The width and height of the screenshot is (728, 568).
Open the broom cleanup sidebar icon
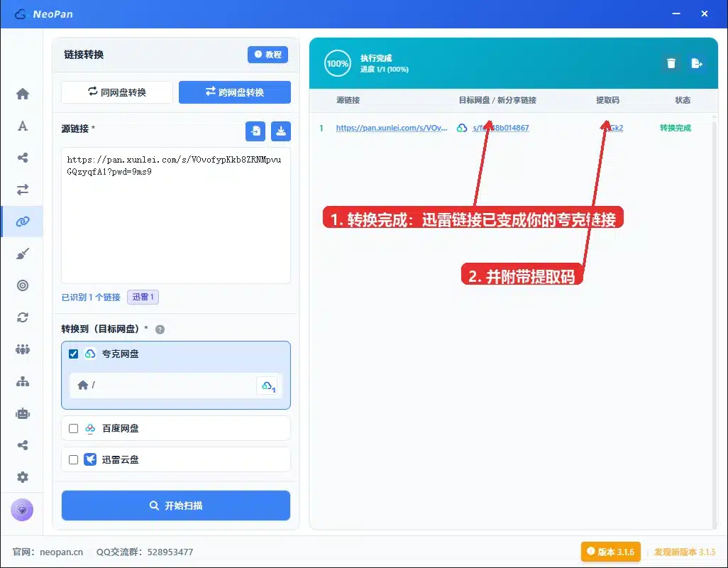[x=22, y=253]
